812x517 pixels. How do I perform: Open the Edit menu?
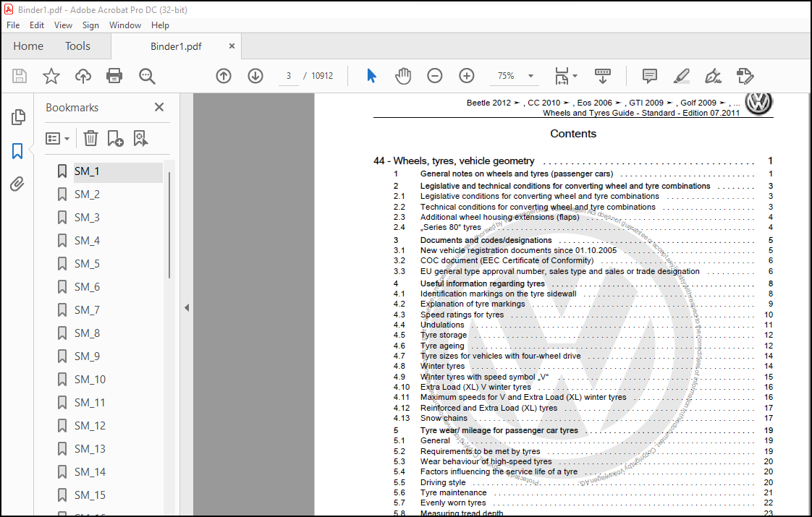point(37,25)
